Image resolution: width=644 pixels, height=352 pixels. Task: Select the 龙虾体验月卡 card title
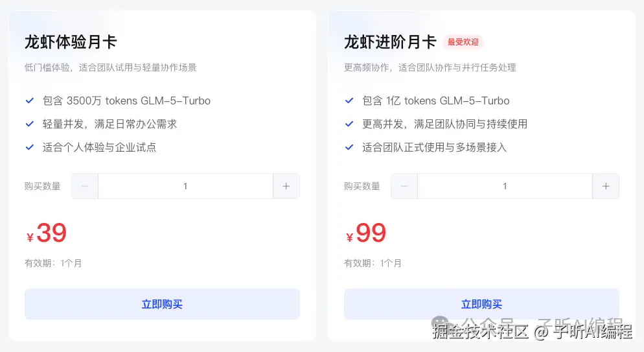71,43
